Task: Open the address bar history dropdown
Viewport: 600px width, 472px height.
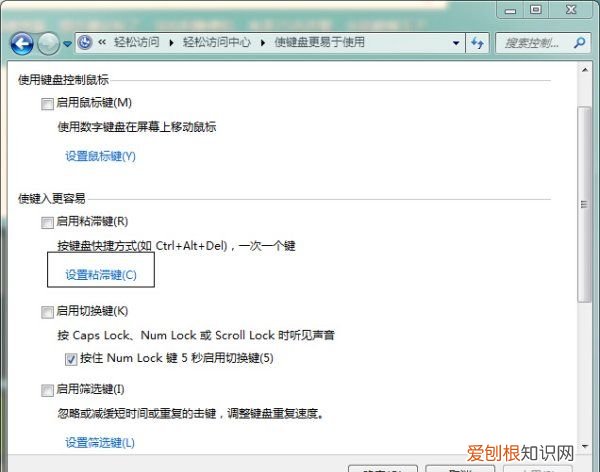Action: tap(456, 43)
